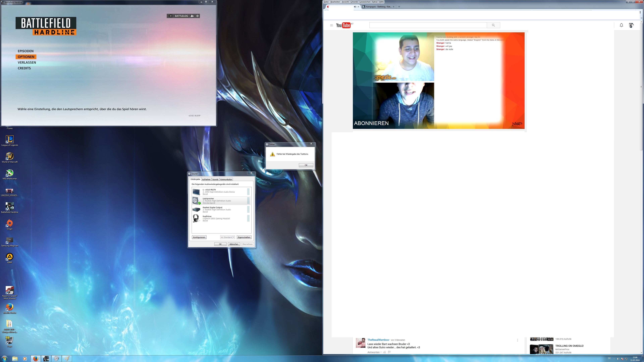This screenshot has height=362, width=644.
Task: Open the YouTube hamburger guide menu
Action: [332, 25]
